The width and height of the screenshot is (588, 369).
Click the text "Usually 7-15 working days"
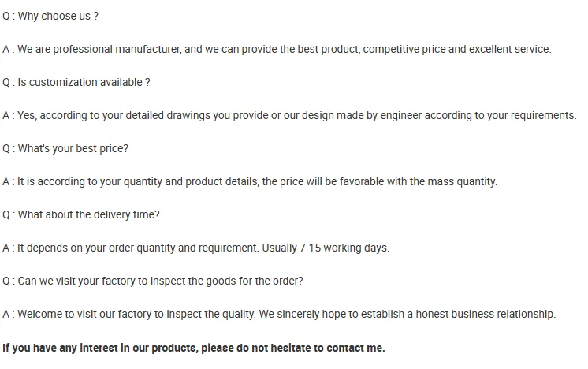click(x=325, y=248)
